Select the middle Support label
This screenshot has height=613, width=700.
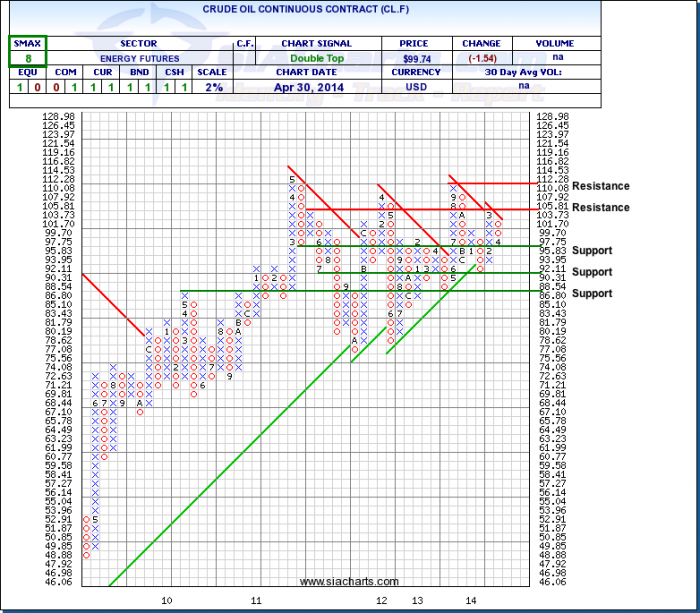(x=592, y=272)
